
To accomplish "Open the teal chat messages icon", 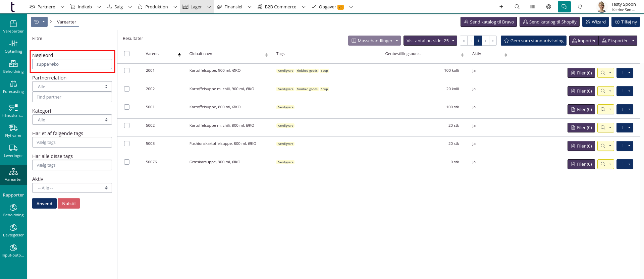I will [564, 7].
